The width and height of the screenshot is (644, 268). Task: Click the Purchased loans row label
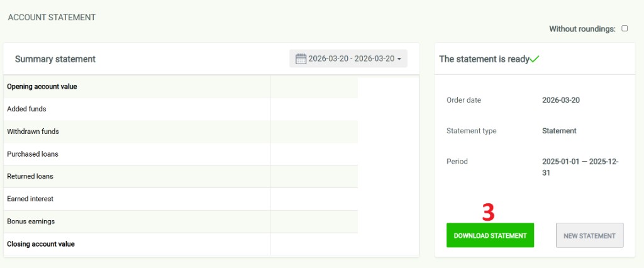(32, 154)
